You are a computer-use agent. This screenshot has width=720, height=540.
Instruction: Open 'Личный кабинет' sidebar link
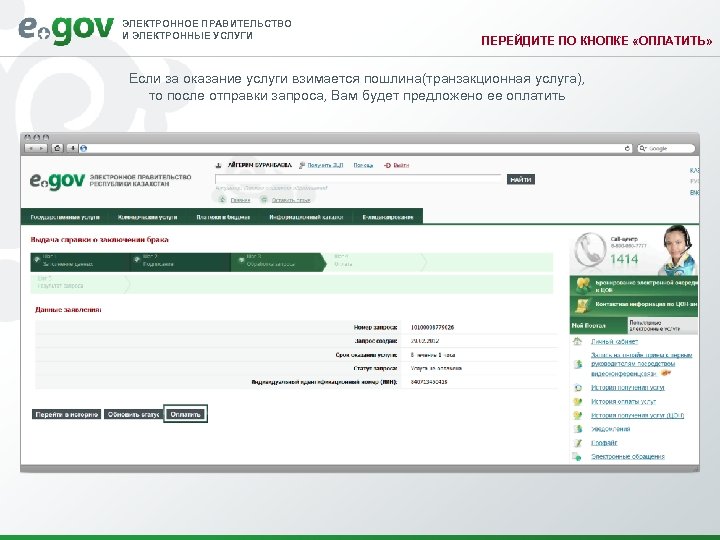pyautogui.click(x=614, y=342)
